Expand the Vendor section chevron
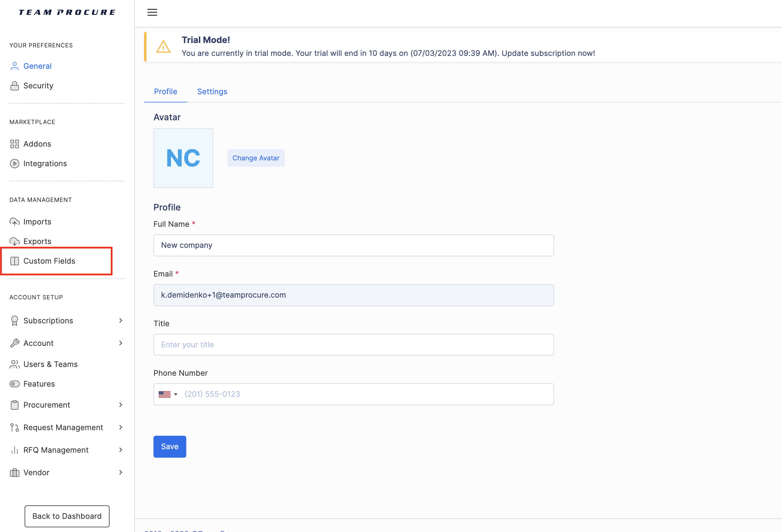This screenshot has width=782, height=532. 121,473
